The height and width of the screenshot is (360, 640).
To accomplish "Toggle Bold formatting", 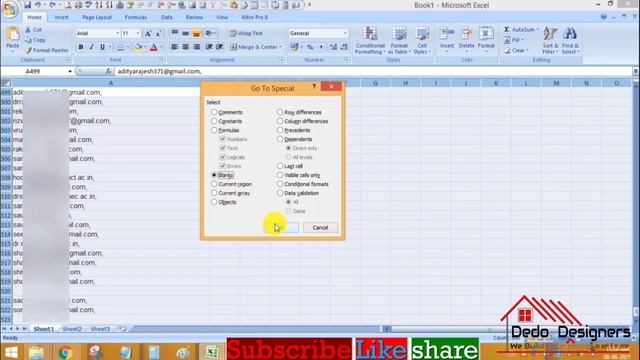I will click(81, 47).
